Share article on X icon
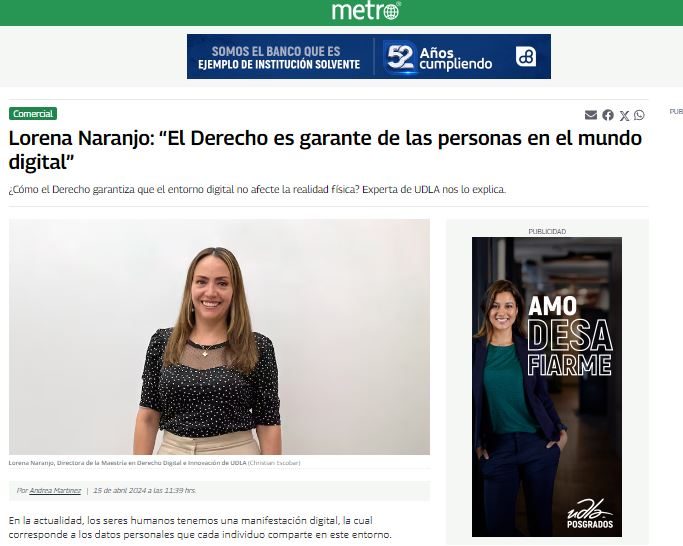 624,115
